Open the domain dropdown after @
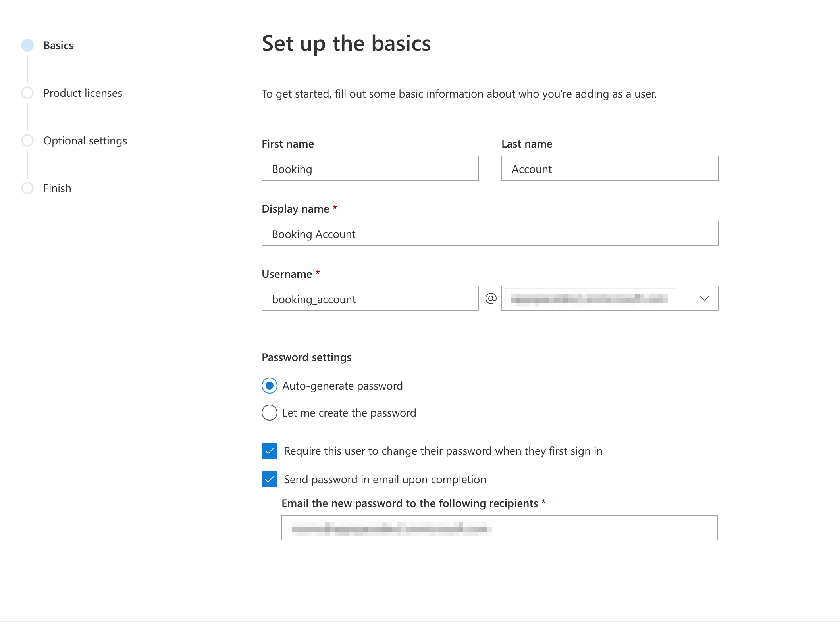 coord(610,298)
